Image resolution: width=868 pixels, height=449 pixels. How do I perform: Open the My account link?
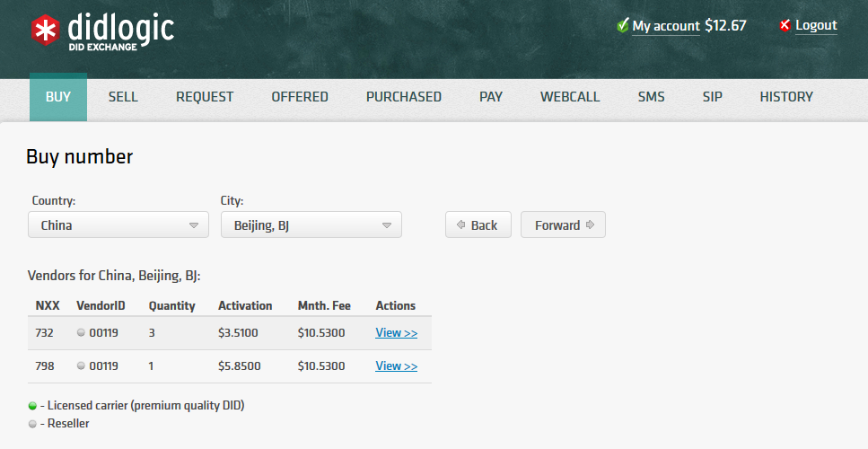pos(665,26)
